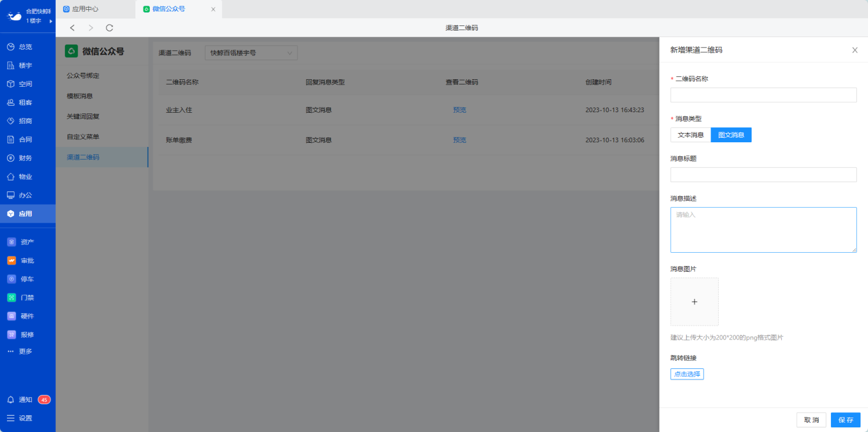Open the 硬件 hardware app icon

[11, 316]
